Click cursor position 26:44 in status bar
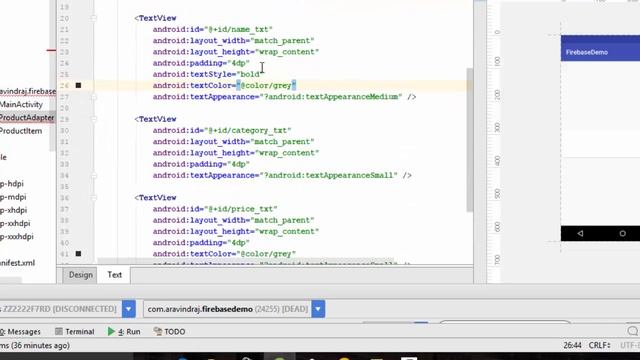The height and width of the screenshot is (360, 640). point(572,345)
